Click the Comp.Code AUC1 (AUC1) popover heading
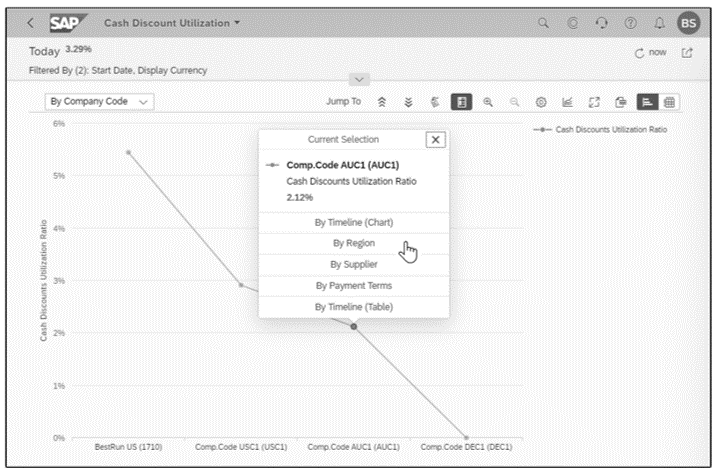 [x=342, y=165]
